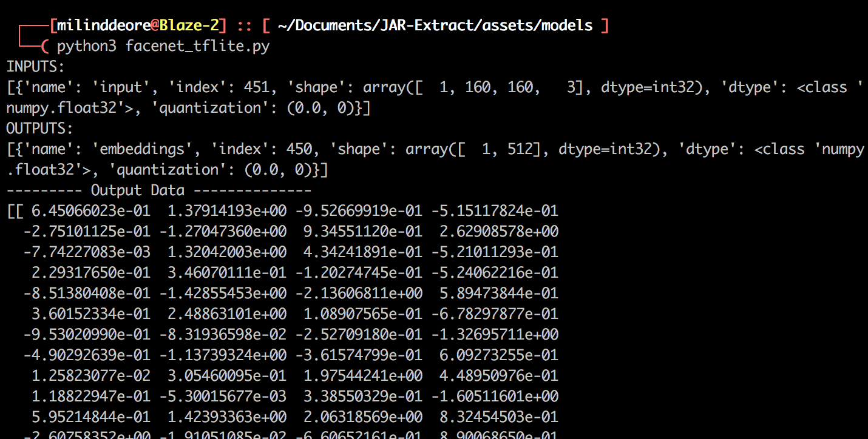Click the value 3.60152334e-01
This screenshot has width=868, height=439.
[x=91, y=314]
